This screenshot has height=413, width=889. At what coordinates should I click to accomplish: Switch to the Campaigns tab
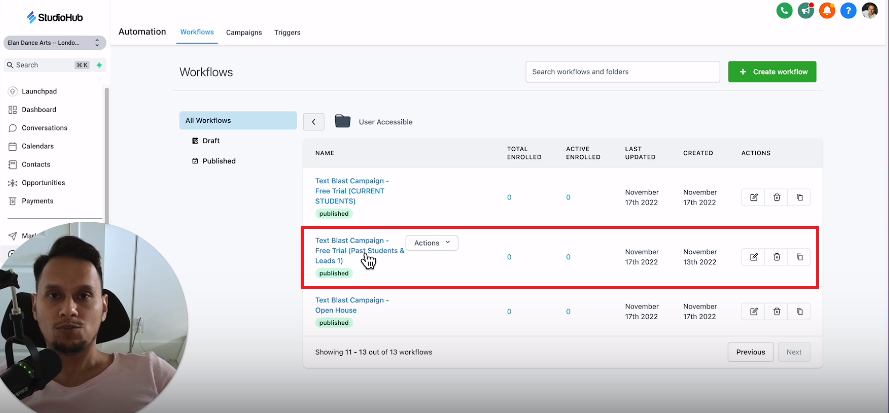pyautogui.click(x=244, y=32)
